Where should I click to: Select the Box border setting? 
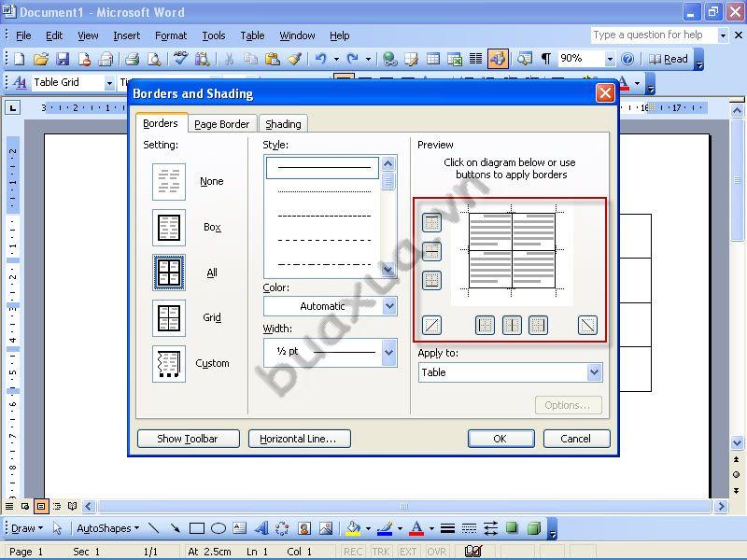(169, 227)
